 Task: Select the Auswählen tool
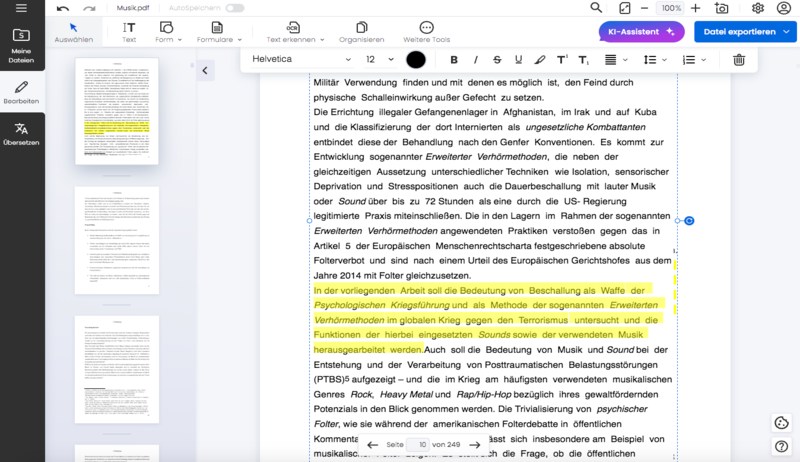coord(73,32)
